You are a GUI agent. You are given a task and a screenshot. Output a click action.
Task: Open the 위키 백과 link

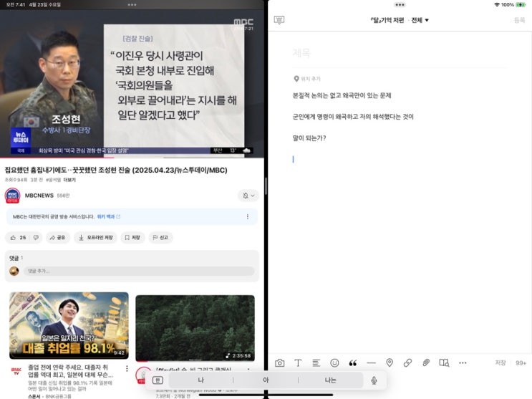coord(108,216)
